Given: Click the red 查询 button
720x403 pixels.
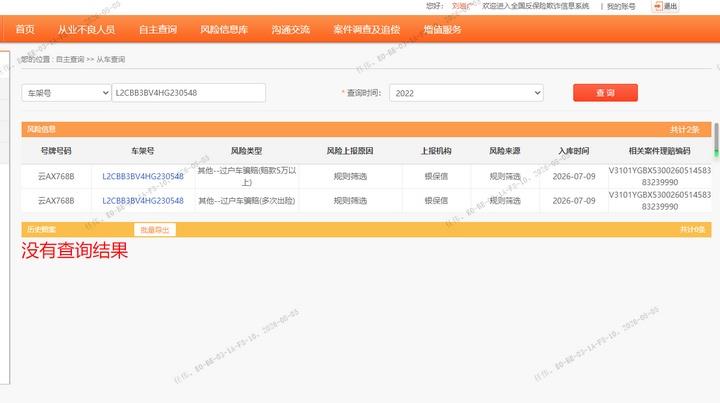Looking at the screenshot, I should point(605,93).
